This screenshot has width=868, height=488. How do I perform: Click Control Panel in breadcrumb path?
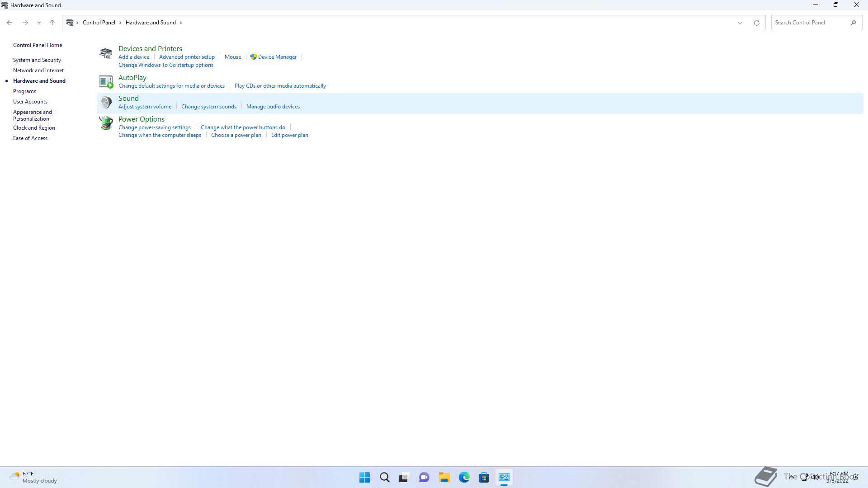[99, 23]
